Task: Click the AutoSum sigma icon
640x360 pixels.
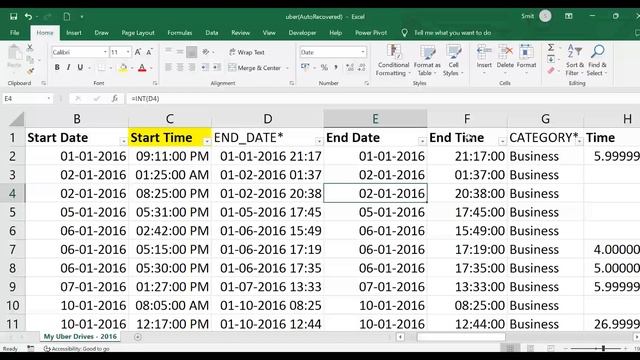Action: 551,47
